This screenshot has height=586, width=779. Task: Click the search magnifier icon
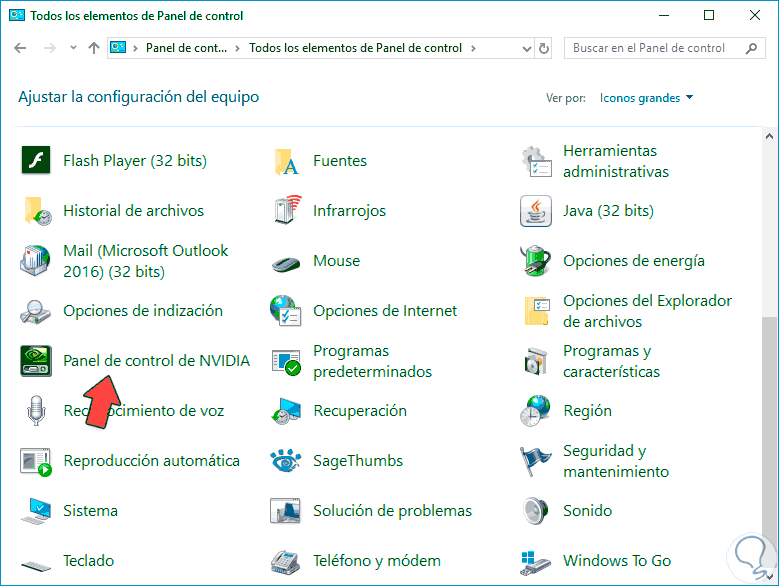[751, 48]
